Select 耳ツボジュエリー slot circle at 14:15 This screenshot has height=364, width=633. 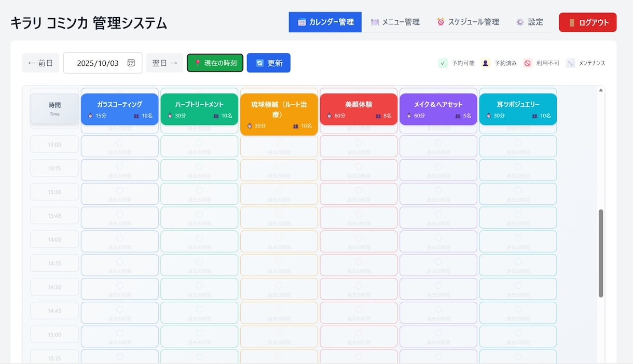point(518,262)
